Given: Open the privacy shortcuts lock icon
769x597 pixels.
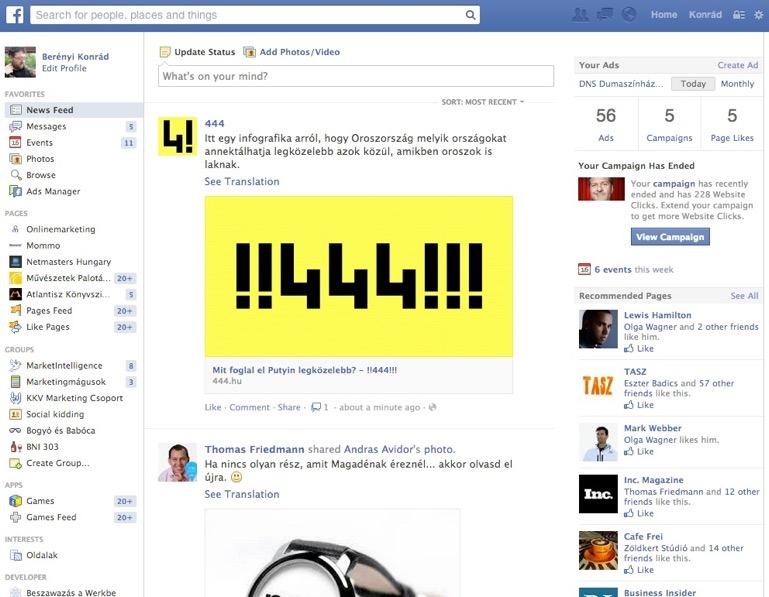Looking at the screenshot, I should (x=739, y=15).
